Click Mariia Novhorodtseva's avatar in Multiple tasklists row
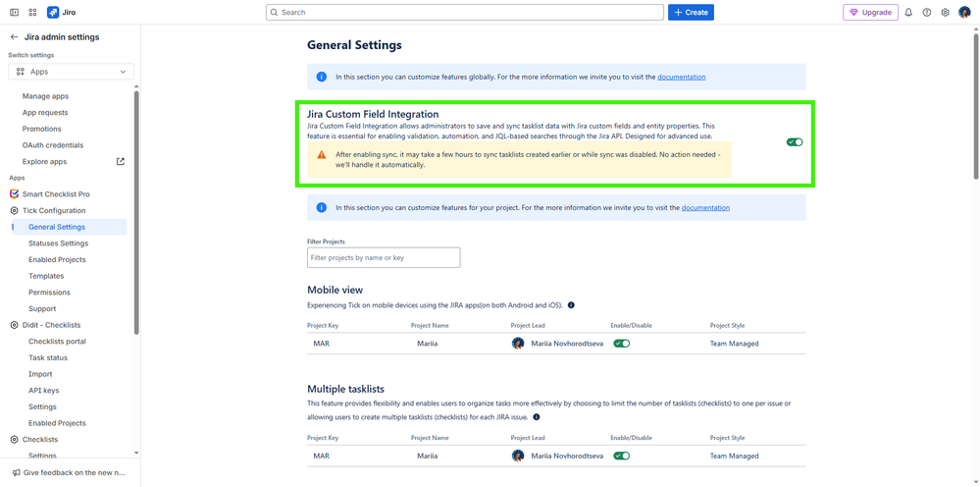Screen dimensions: 980x487 point(518,456)
